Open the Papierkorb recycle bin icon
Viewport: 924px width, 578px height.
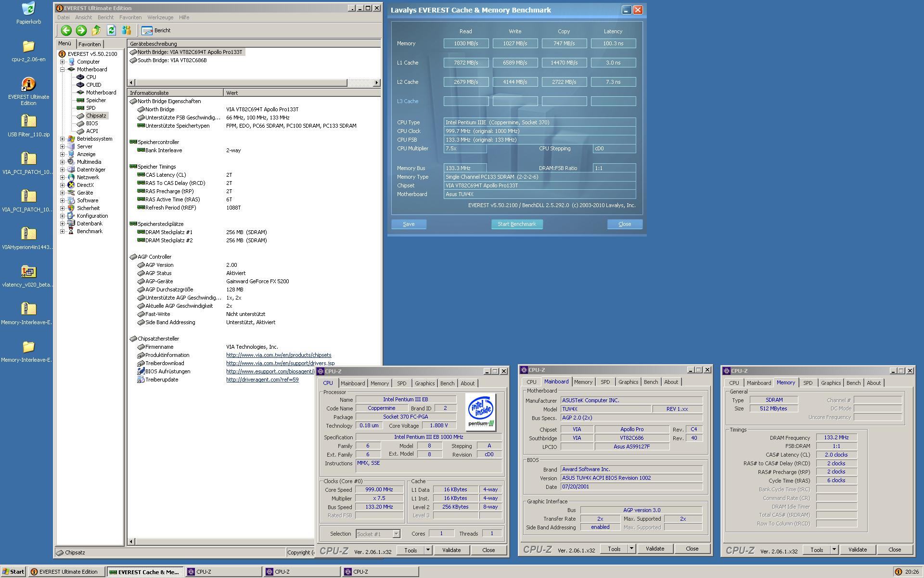(28, 9)
